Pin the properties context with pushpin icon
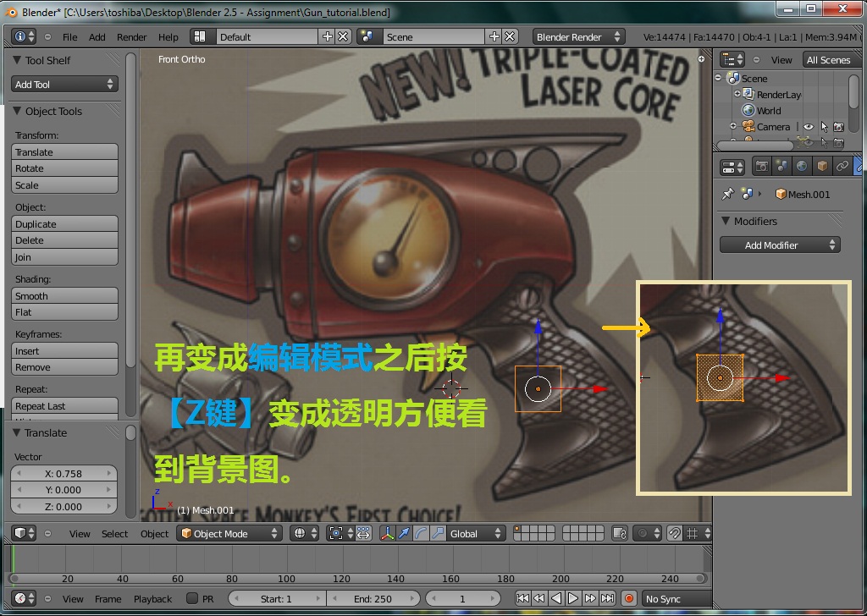The image size is (867, 616). (727, 194)
